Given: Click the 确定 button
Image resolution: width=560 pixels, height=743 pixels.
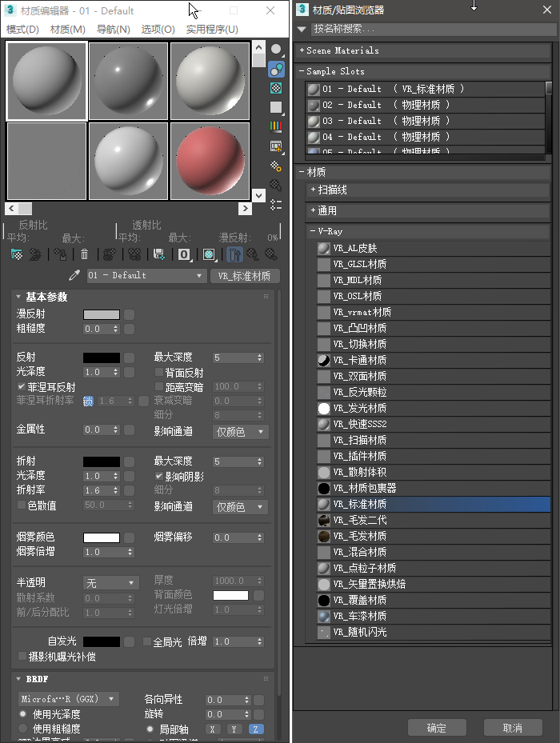Looking at the screenshot, I should pos(437,728).
